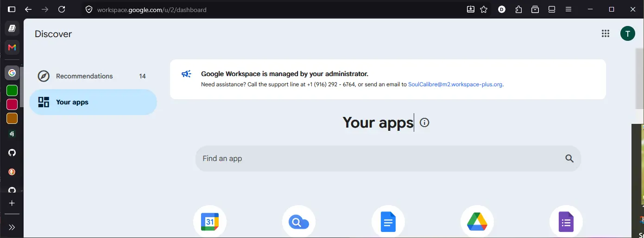Click the address bar URL
The height and width of the screenshot is (238, 644).
pos(152,9)
